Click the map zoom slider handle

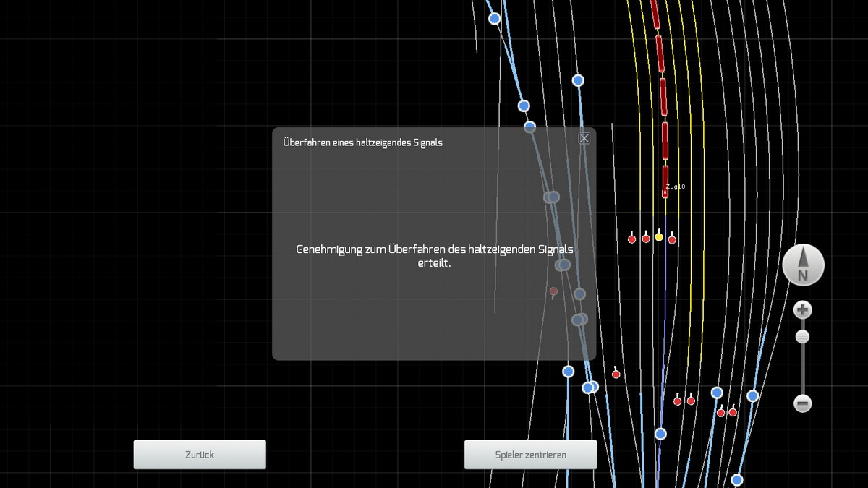(802, 337)
